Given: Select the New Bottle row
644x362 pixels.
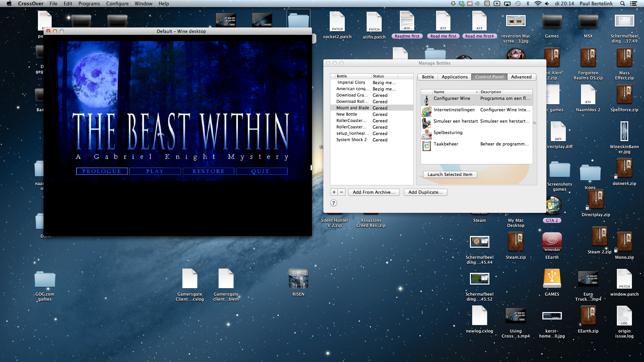Looking at the screenshot, I should (372, 114).
